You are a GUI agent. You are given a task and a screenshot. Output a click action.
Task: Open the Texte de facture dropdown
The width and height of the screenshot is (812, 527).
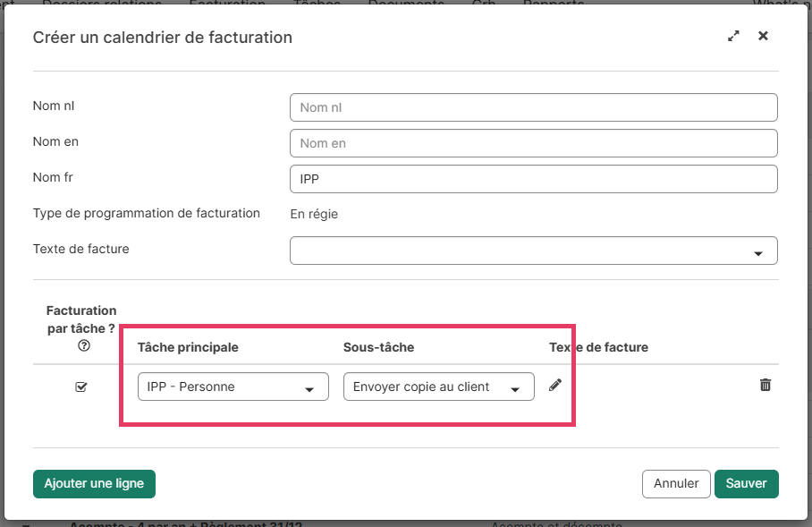pyautogui.click(x=533, y=251)
